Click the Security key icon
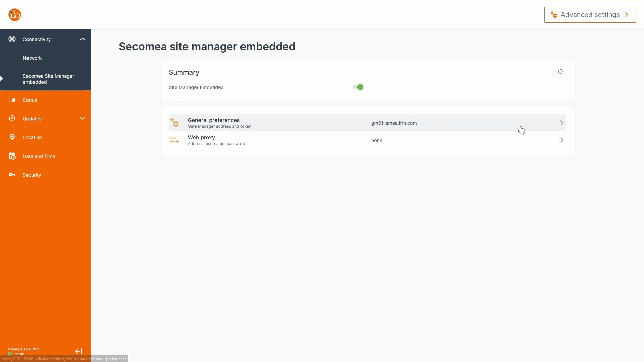Viewport: 644px width, 362px height. pyautogui.click(x=12, y=175)
